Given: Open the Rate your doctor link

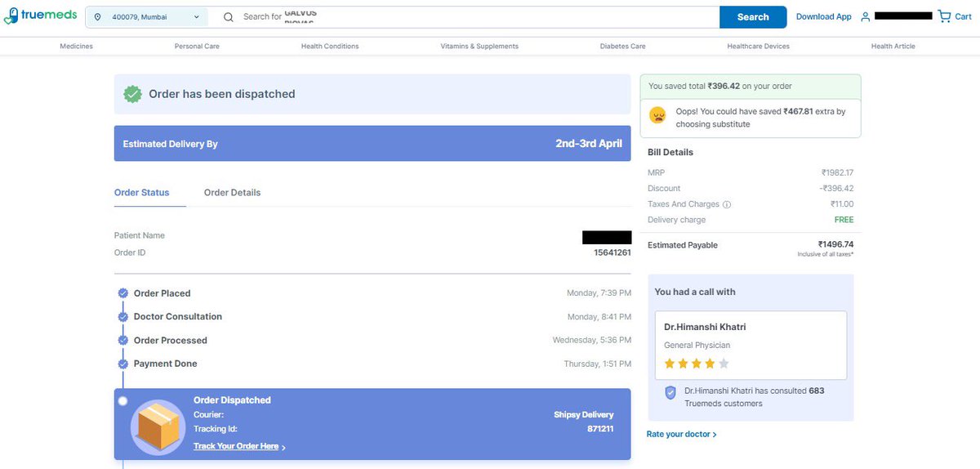Looking at the screenshot, I should click(682, 434).
